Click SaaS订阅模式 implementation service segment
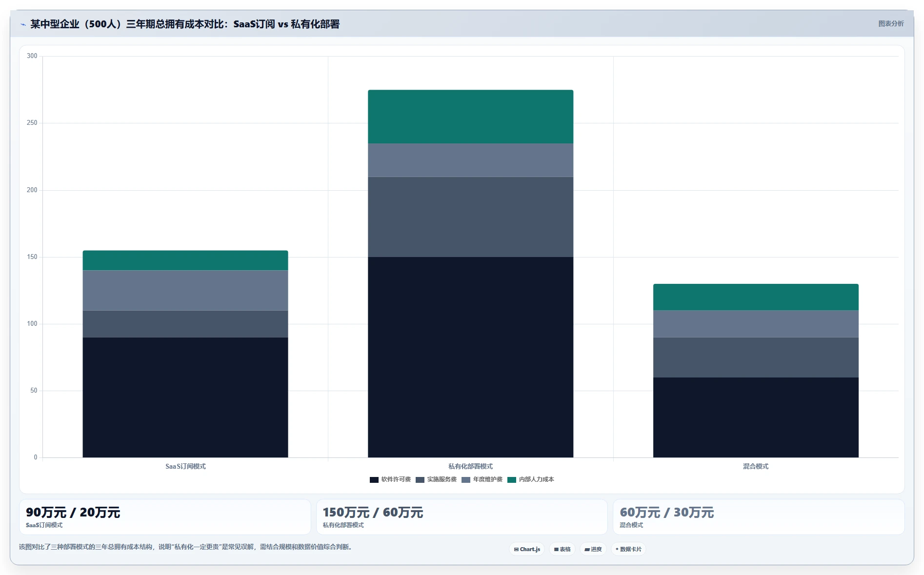924x575 pixels. point(185,324)
